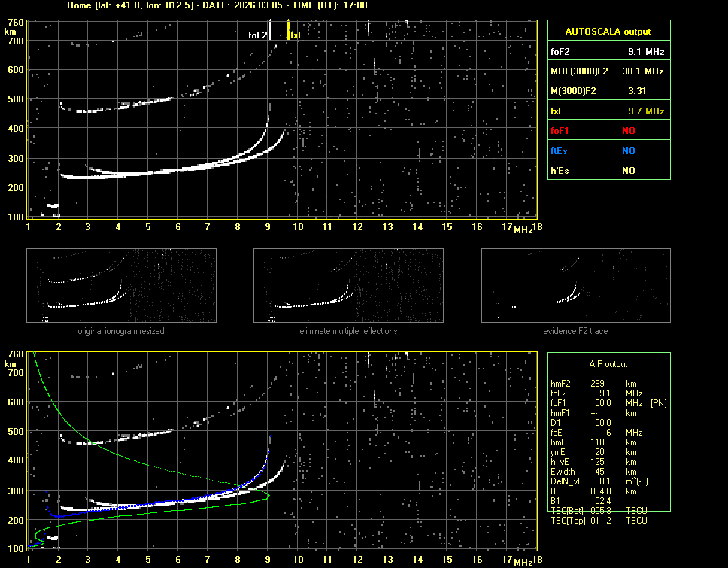The height and width of the screenshot is (568, 728).
Task: Click the MHz axis label on top ionogram
Action: point(523,229)
